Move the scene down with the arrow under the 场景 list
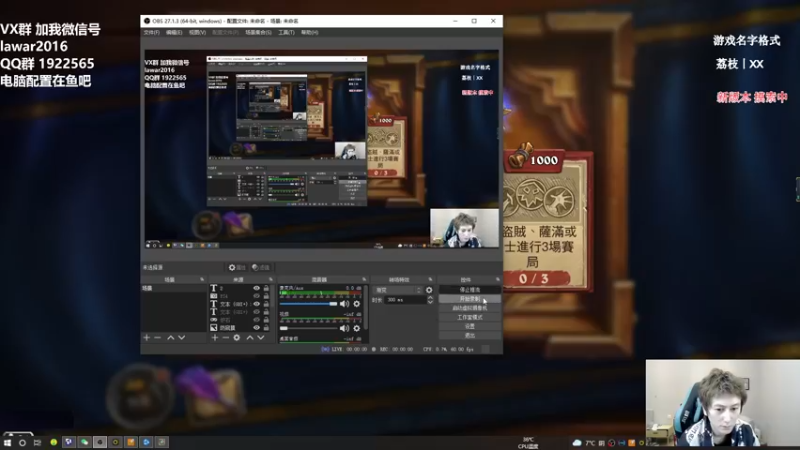Screen dimensions: 800x450 pyautogui.click(x=181, y=338)
